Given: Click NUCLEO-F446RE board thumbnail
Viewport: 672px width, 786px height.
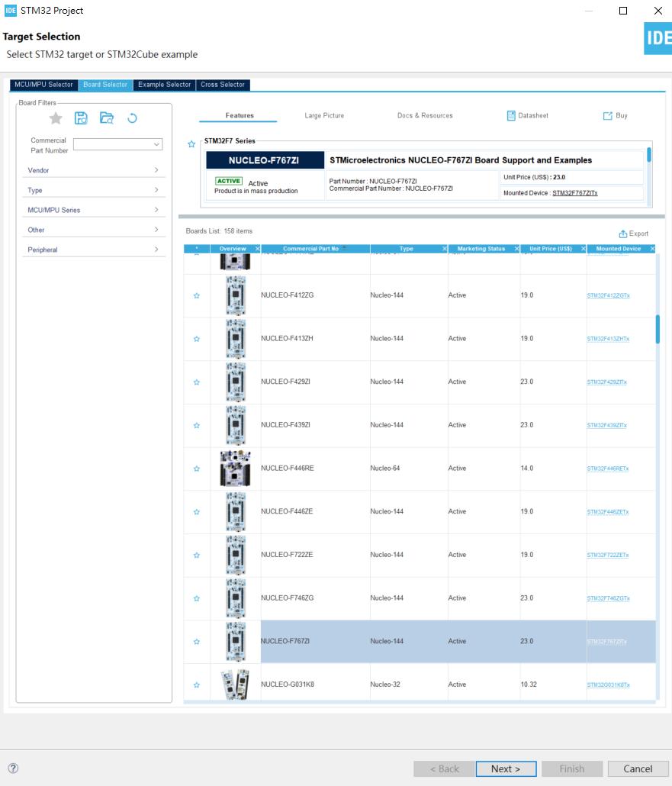Looking at the screenshot, I should tap(235, 469).
